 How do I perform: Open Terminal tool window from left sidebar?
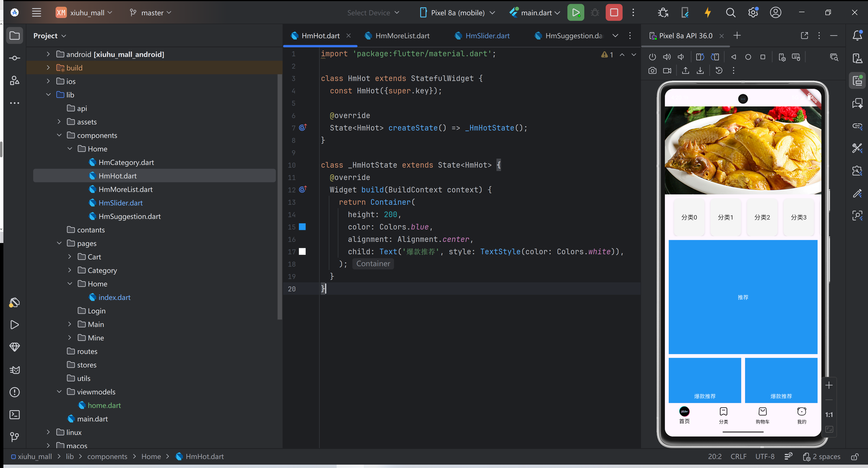(x=14, y=414)
